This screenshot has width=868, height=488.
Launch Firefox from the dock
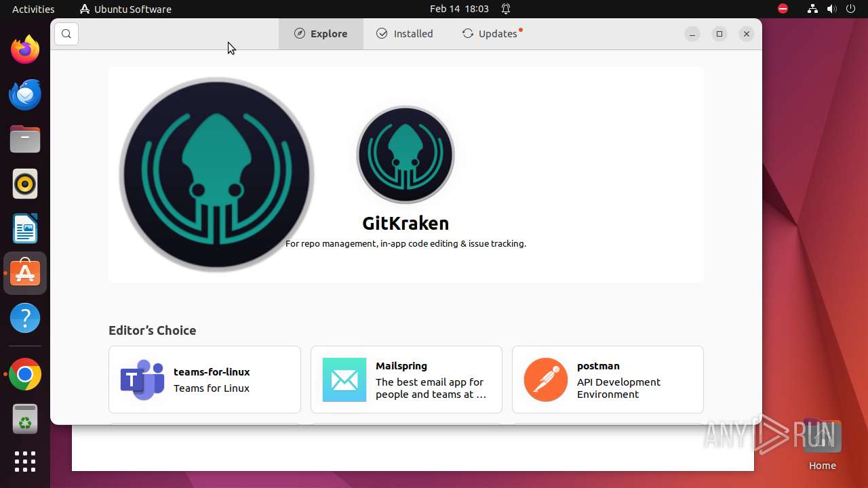pyautogui.click(x=25, y=49)
